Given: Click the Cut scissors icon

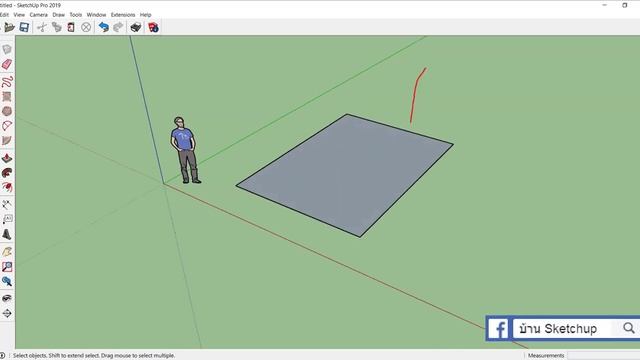Looking at the screenshot, I should coord(42,27).
